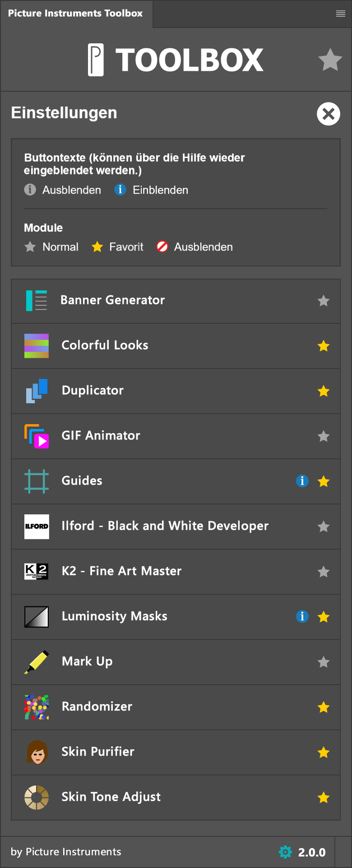Toggle favorite star for Banner Generator
This screenshot has height=868, width=352.
[324, 301]
